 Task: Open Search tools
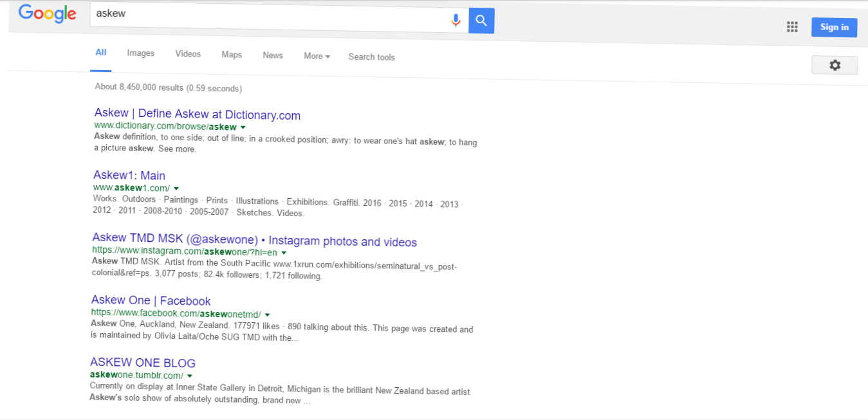372,57
